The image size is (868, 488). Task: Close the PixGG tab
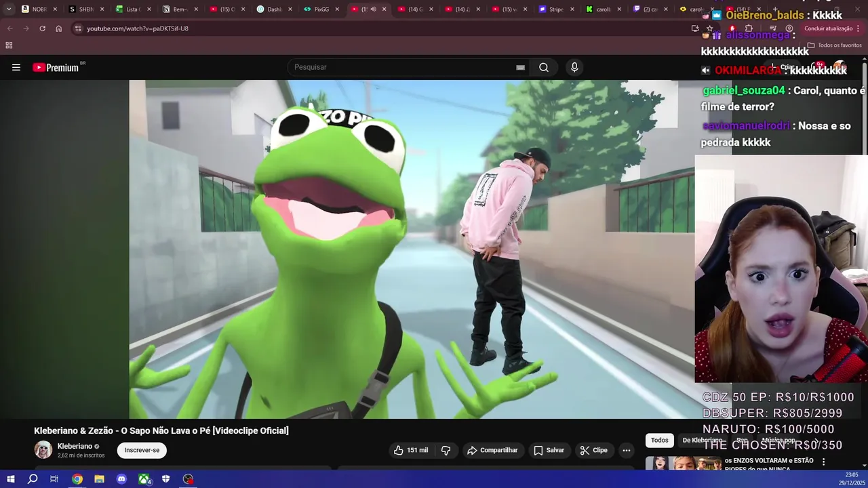pyautogui.click(x=337, y=9)
